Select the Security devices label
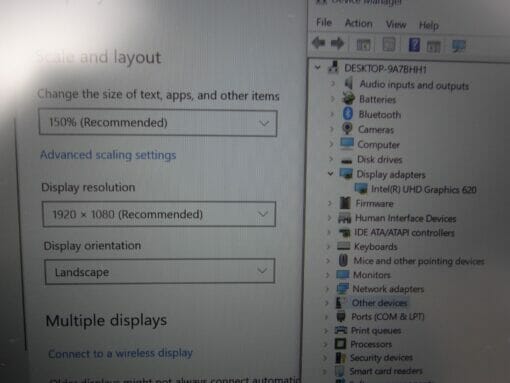510x383 pixels. [381, 358]
